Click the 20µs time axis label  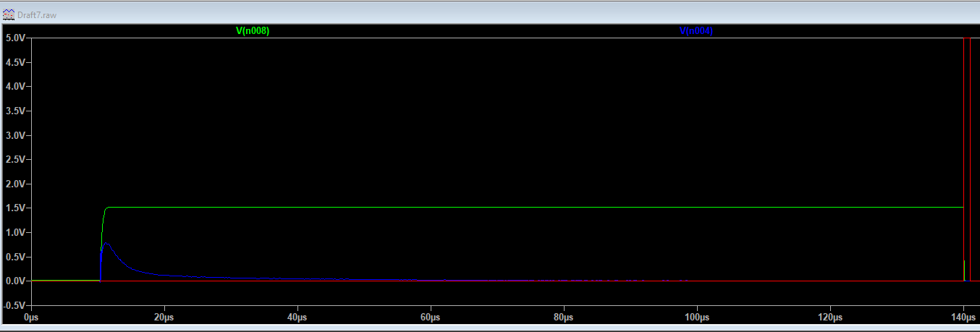(x=164, y=318)
